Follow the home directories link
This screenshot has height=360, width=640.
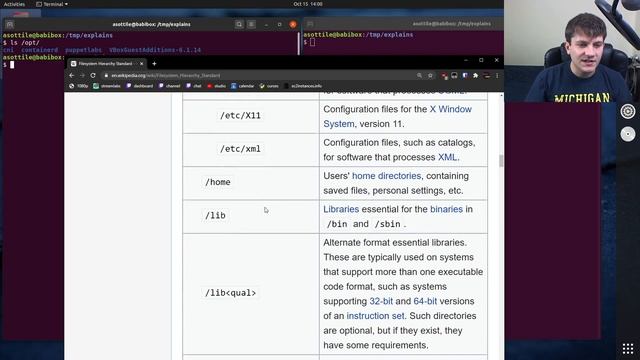pos(387,176)
